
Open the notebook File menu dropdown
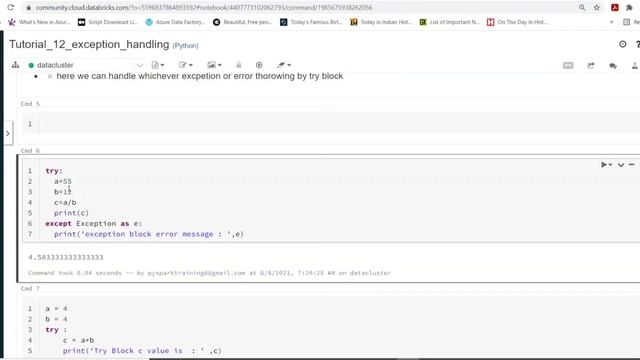coord(158,65)
